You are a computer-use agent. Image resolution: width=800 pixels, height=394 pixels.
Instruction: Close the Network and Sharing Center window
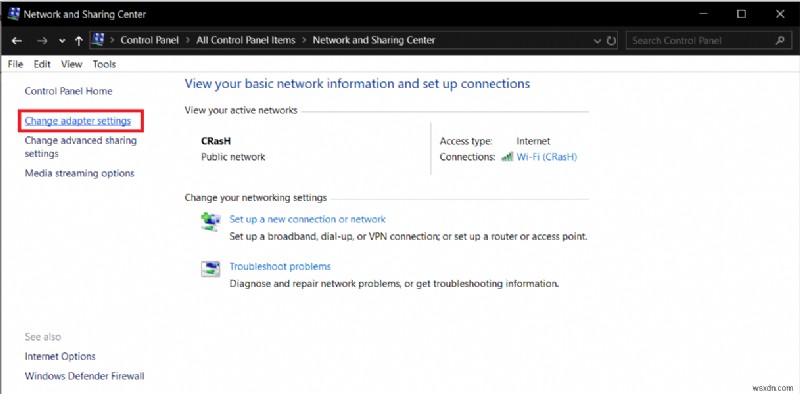click(x=780, y=14)
